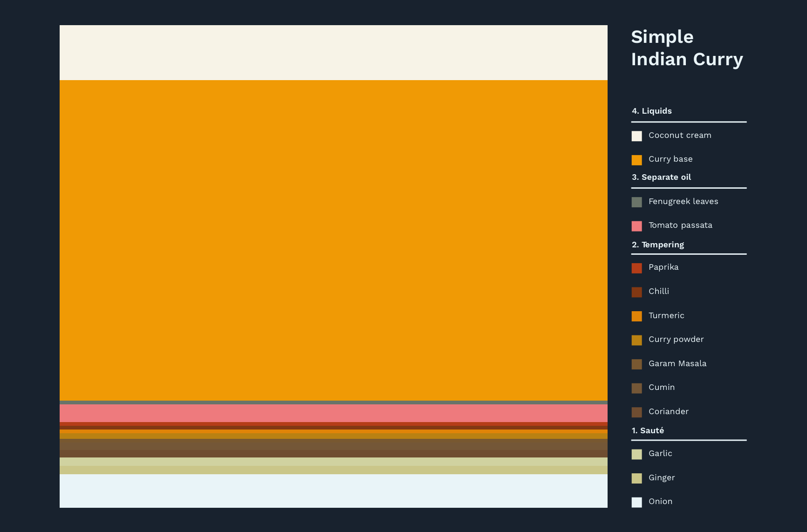
Task: Select the Paprika red swatch
Action: [636, 268]
